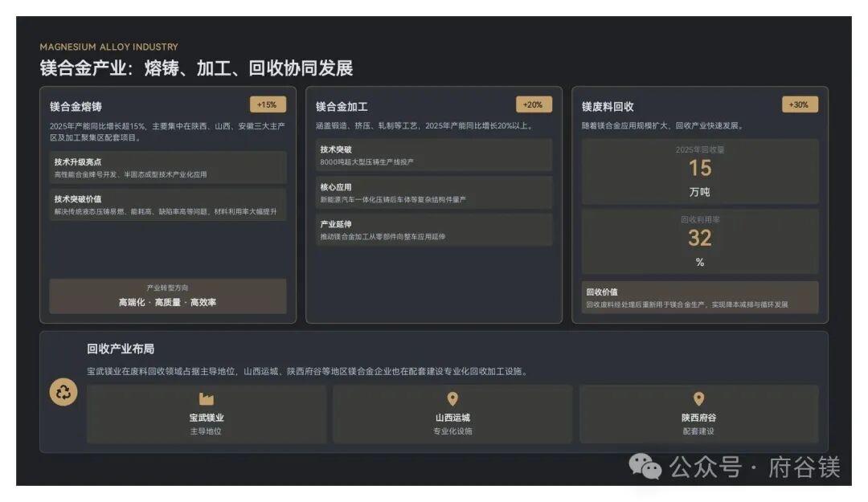Image resolution: width=868 pixels, height=502 pixels.
Task: Click the +20% badge on 镁合金加工 card
Action: (x=533, y=104)
